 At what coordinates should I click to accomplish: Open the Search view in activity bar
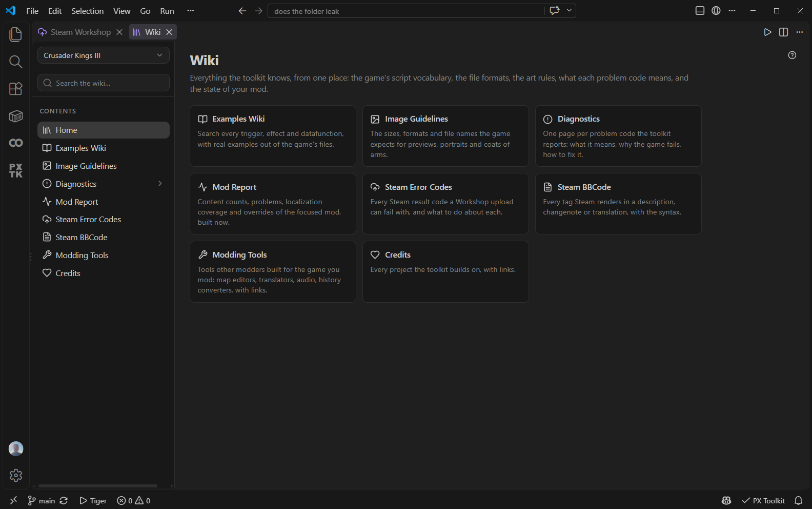tap(16, 62)
